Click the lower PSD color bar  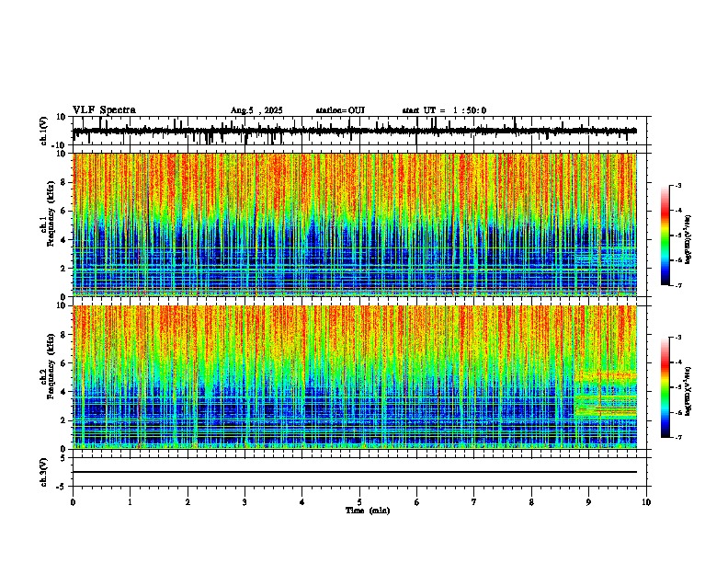pyautogui.click(x=665, y=387)
